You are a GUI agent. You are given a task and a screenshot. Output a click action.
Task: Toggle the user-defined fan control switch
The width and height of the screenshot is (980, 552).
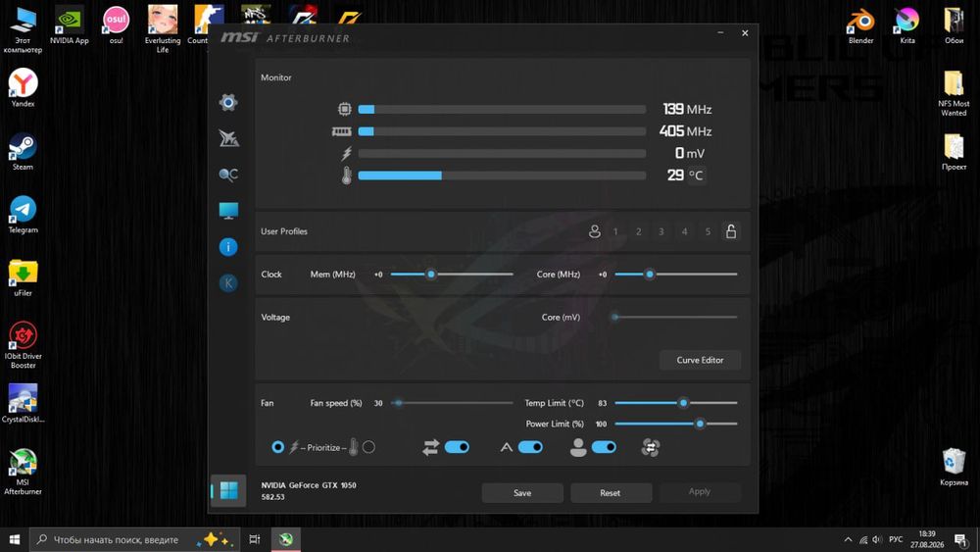(603, 447)
